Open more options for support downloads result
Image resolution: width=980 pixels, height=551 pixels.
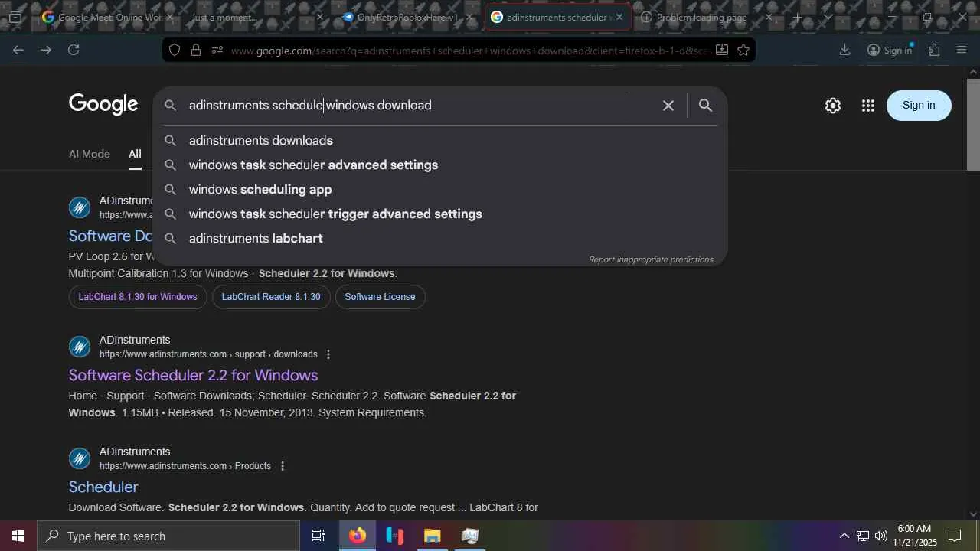[328, 354]
